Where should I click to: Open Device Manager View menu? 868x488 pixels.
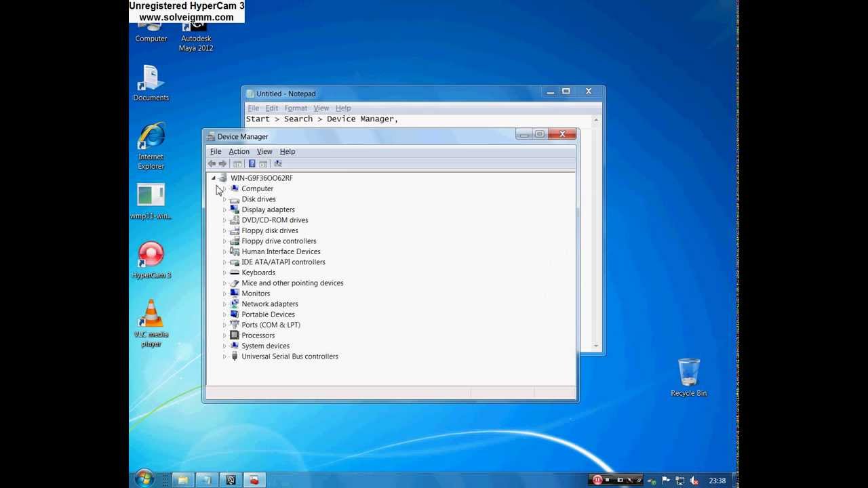point(264,151)
